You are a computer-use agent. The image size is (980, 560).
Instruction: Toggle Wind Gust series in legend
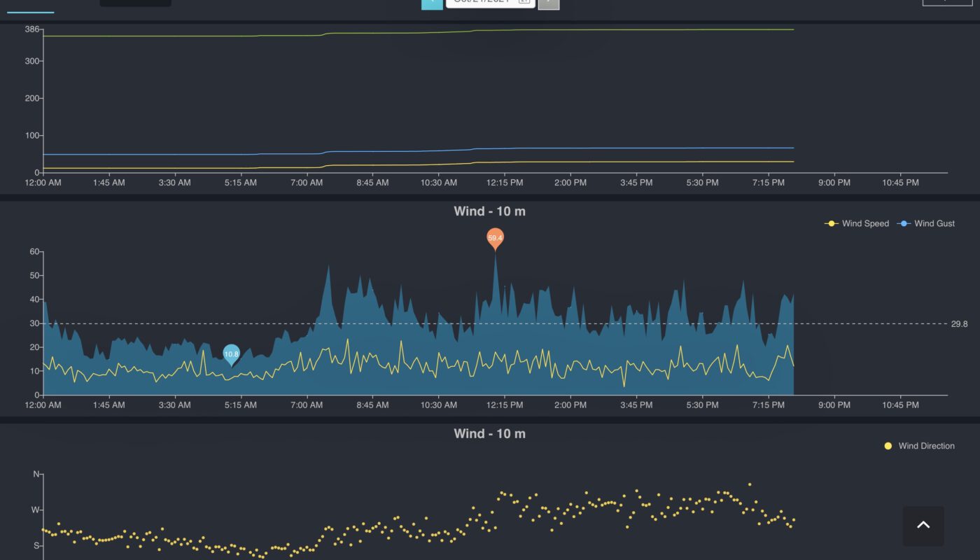click(x=925, y=223)
